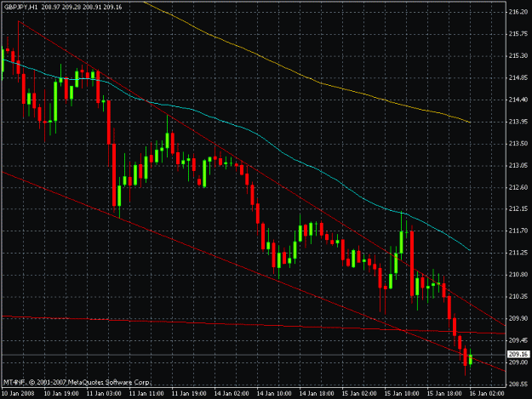Select the 214.85 price scale label
This screenshot has width=532, height=399.
point(518,77)
